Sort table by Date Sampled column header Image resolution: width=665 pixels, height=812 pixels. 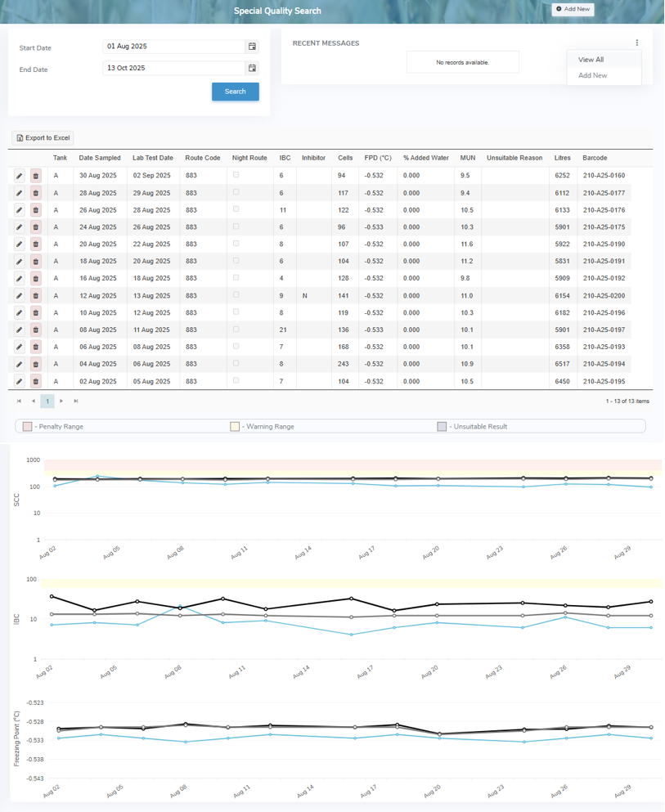100,158
